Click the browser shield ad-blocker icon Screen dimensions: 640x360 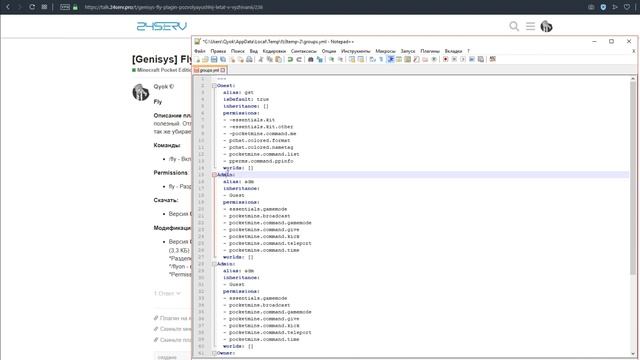click(603, 7)
